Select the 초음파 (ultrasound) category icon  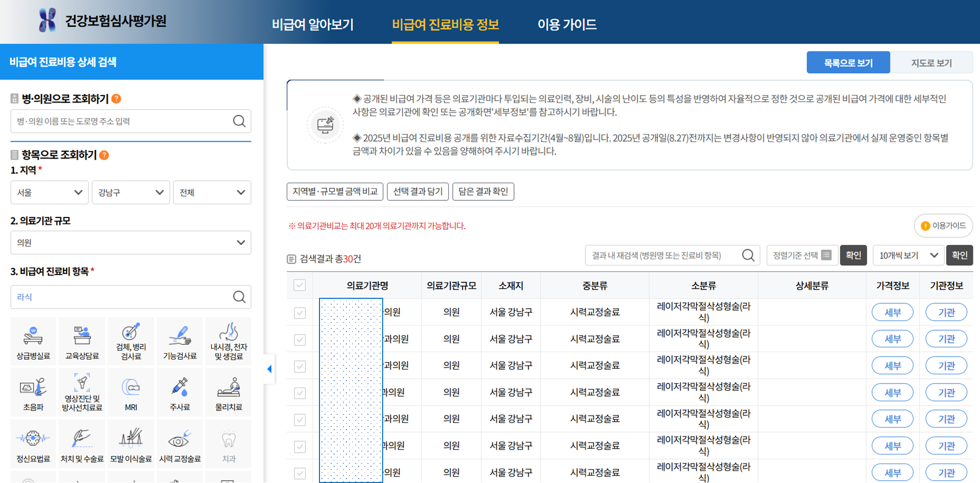point(32,392)
